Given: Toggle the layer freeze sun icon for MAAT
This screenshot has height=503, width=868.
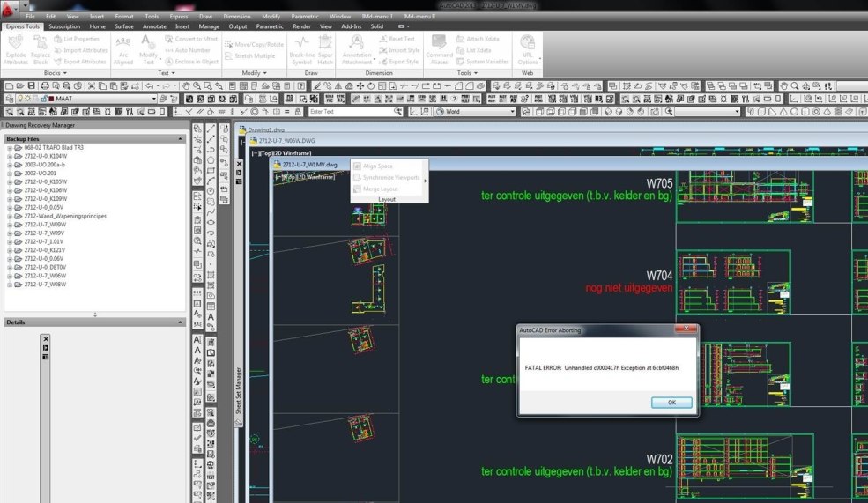Looking at the screenshot, I should pyautogui.click(x=27, y=99).
